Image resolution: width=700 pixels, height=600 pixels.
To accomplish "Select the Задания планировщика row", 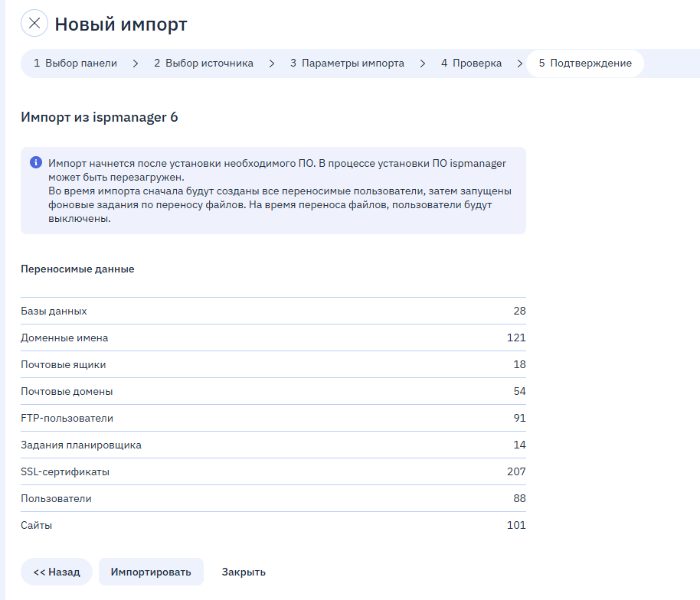I will 273,445.
